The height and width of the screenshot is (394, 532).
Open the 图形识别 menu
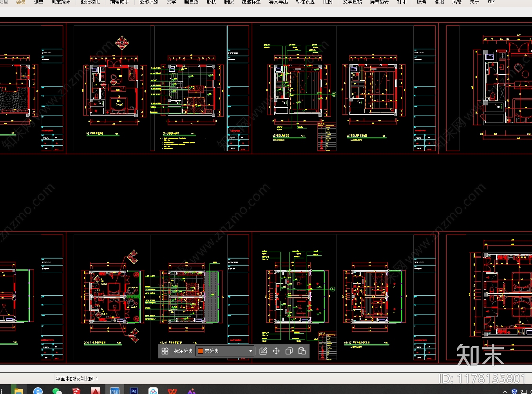point(149,2)
